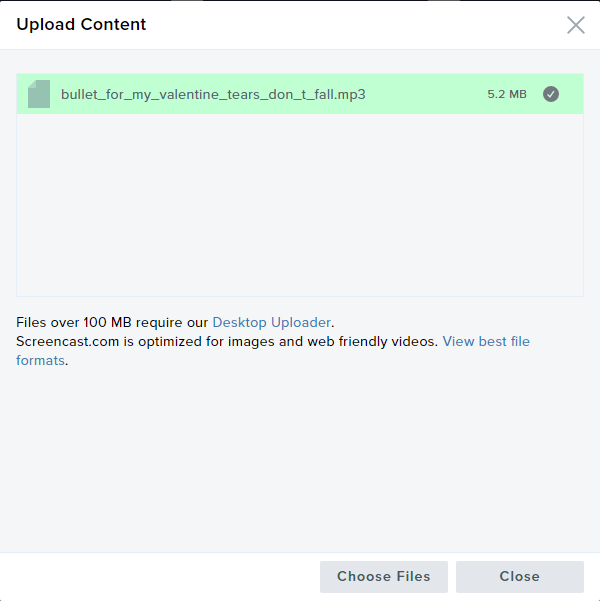Open the View best file link text

coord(486,341)
